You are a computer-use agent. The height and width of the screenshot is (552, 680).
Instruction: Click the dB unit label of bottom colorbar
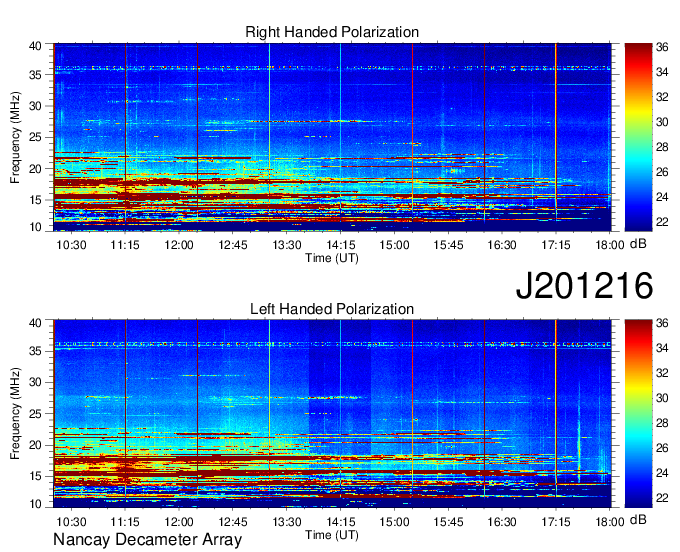point(638,520)
